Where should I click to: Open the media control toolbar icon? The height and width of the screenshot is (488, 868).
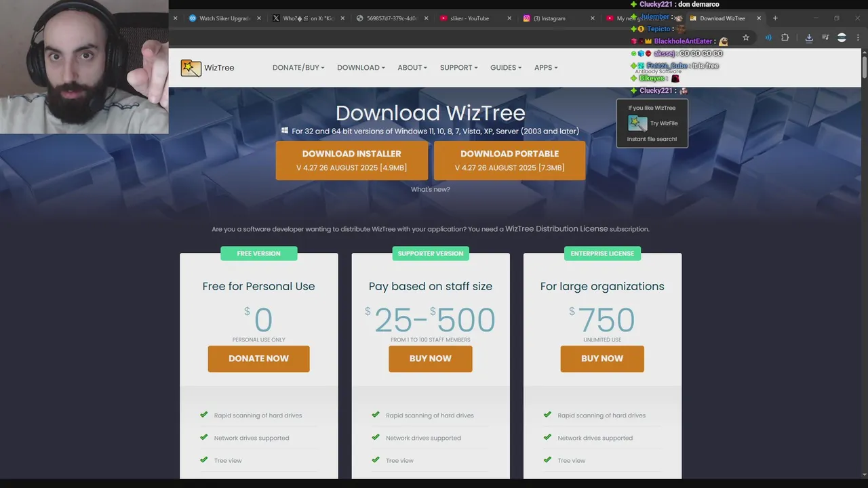click(825, 38)
